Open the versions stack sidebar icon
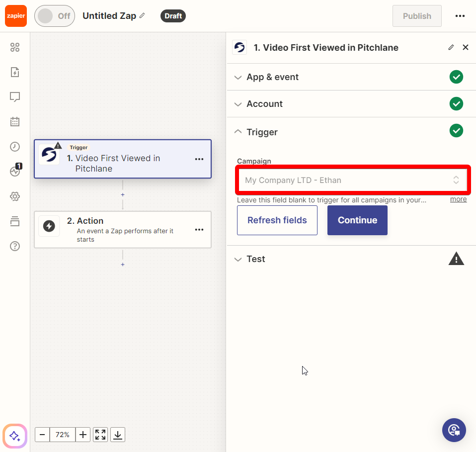 coord(15,221)
